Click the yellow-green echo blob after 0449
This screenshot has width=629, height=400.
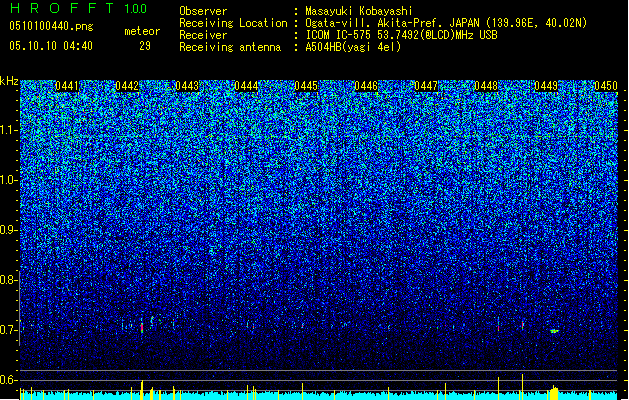tap(554, 331)
